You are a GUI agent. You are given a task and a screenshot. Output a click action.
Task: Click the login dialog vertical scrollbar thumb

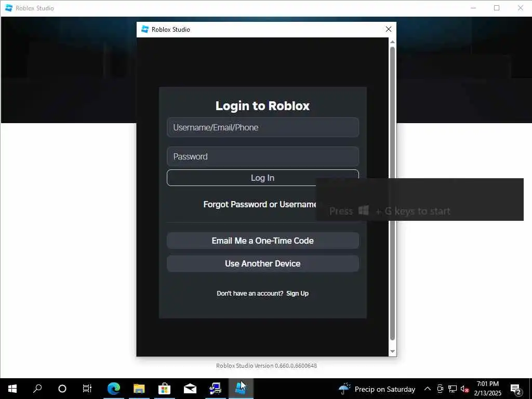coord(392,193)
